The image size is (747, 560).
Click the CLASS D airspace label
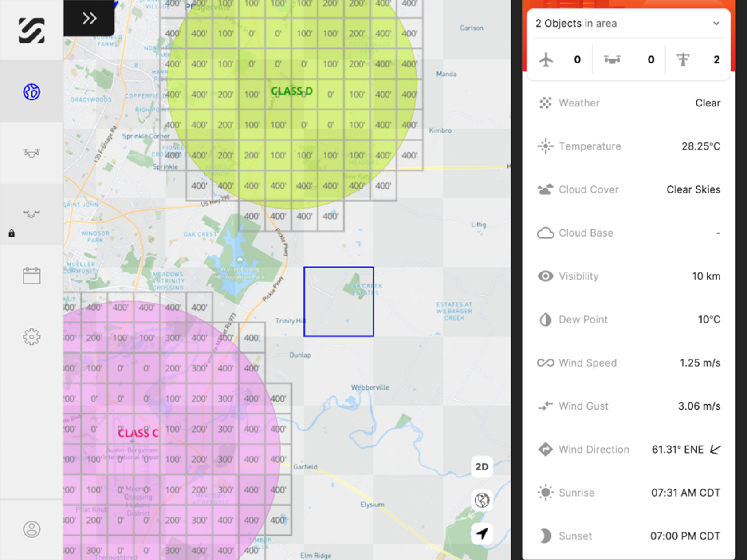[x=292, y=91]
